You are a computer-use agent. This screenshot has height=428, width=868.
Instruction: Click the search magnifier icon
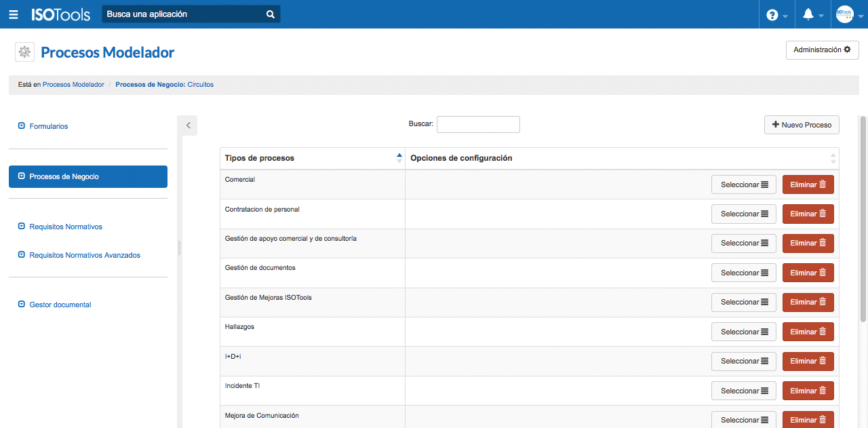[270, 14]
